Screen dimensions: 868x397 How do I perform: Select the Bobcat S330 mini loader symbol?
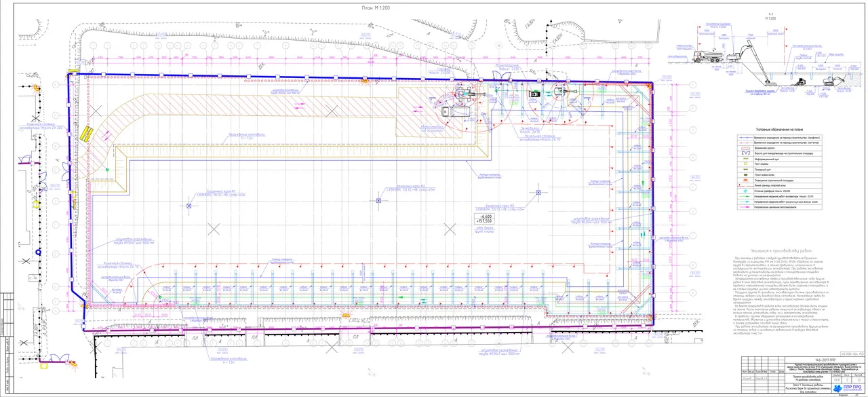pos(534,94)
